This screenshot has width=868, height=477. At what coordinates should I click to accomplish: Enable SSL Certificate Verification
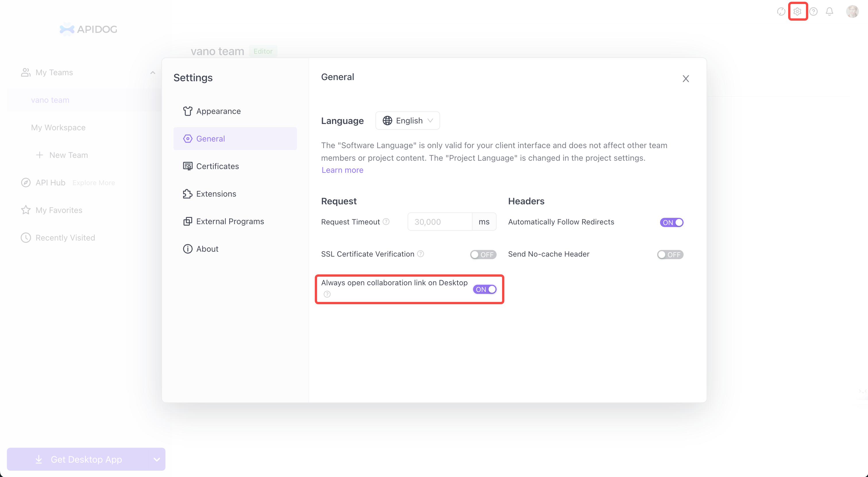click(x=483, y=255)
